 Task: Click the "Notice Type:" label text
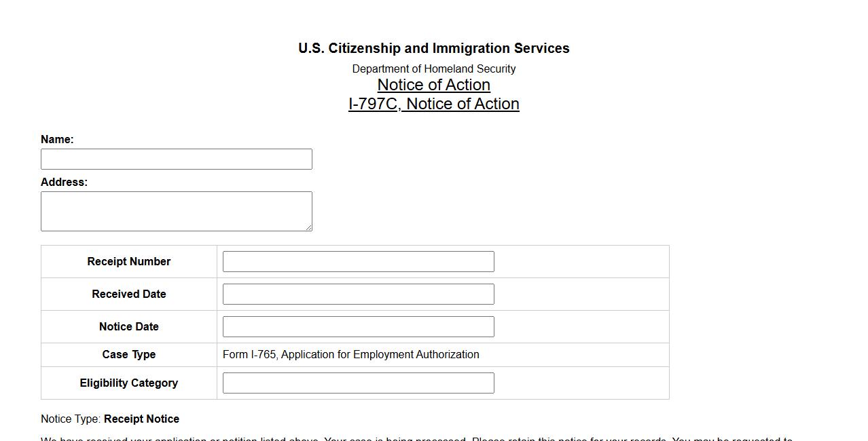(x=71, y=419)
